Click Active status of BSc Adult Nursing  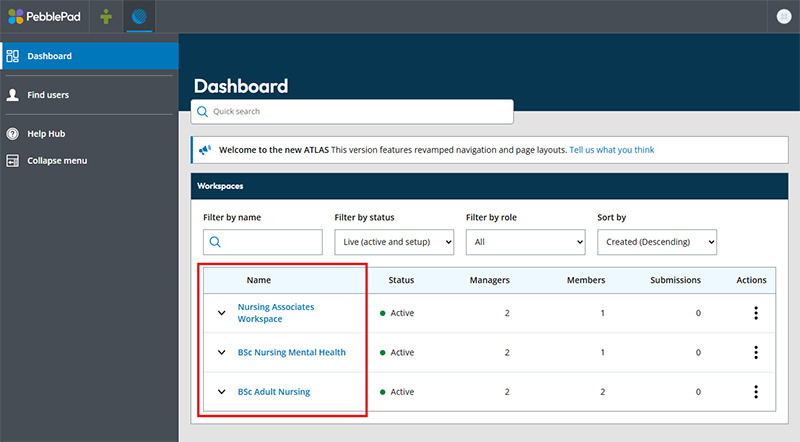pyautogui.click(x=397, y=391)
